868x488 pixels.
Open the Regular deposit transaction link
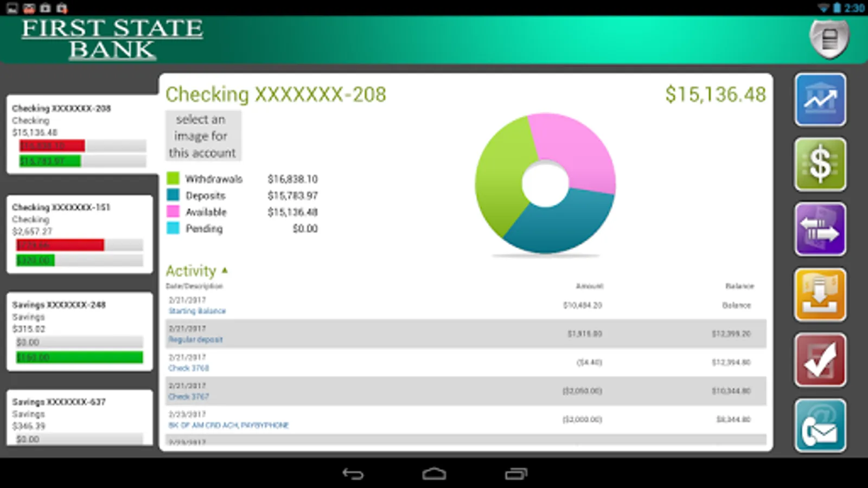pyautogui.click(x=195, y=339)
